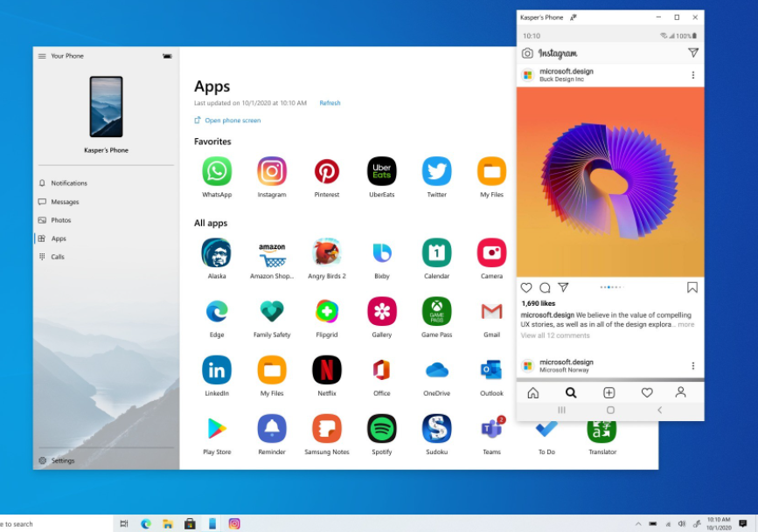
Task: Open the Gallery app
Action: click(x=382, y=312)
